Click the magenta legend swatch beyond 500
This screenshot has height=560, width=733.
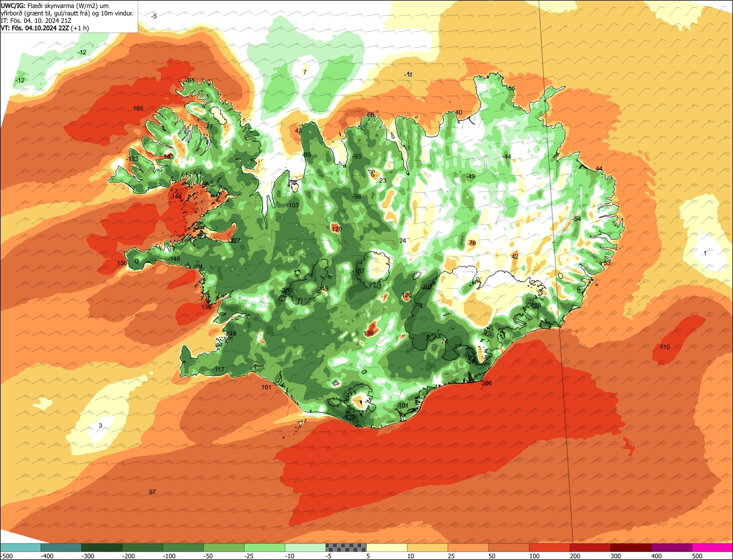click(x=712, y=547)
